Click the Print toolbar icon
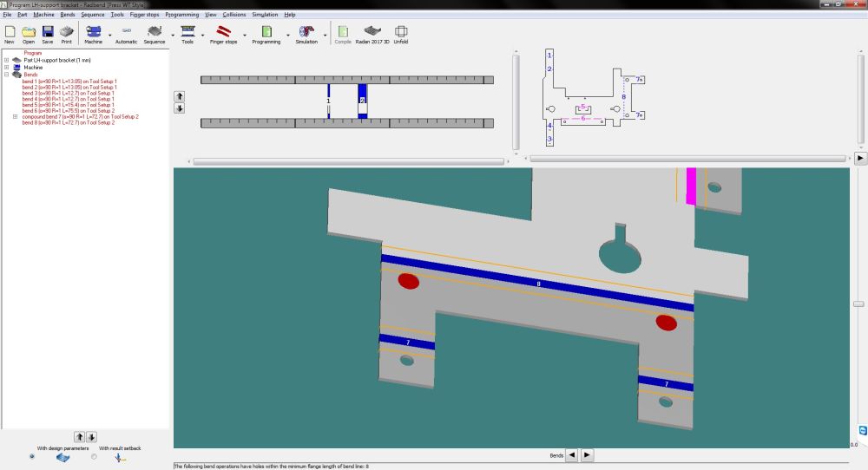The width and height of the screenshot is (868, 470). coord(66,32)
